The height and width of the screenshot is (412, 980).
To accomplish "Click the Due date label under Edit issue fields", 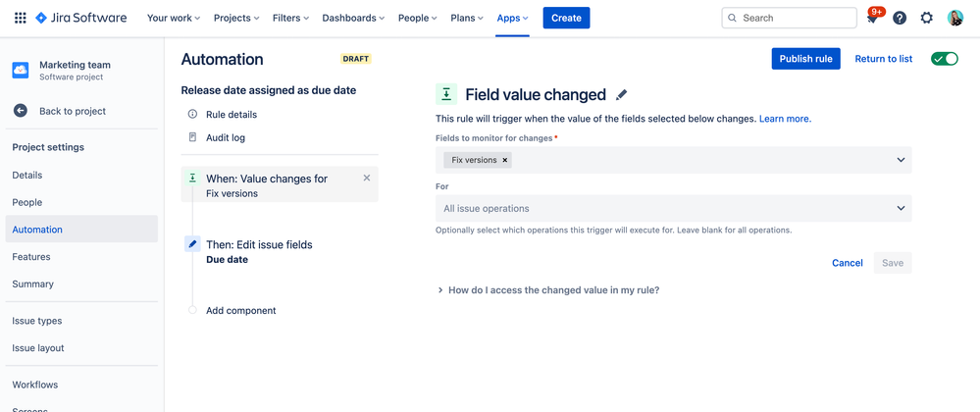I will click(227, 259).
